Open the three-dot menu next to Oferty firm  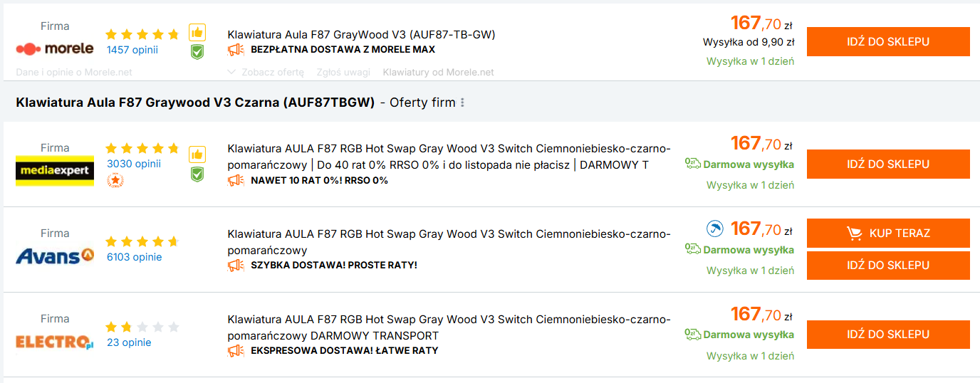point(462,103)
